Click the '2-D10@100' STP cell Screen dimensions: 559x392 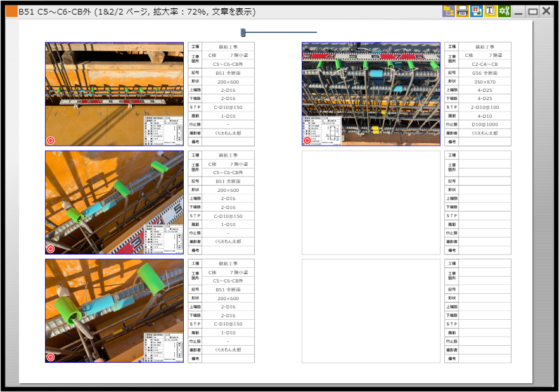pos(484,107)
